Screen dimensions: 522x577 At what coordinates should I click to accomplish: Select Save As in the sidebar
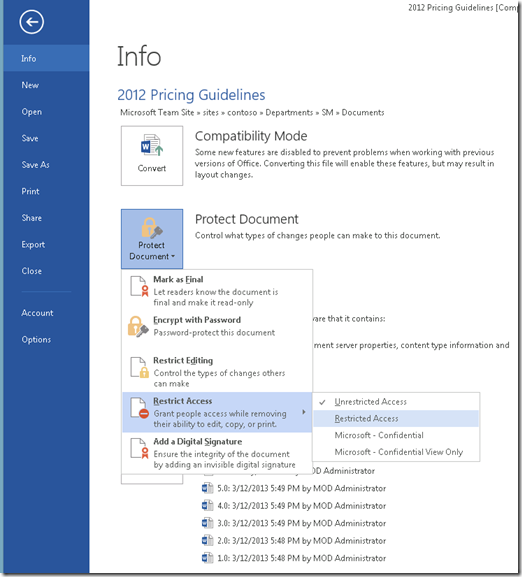(x=46, y=165)
